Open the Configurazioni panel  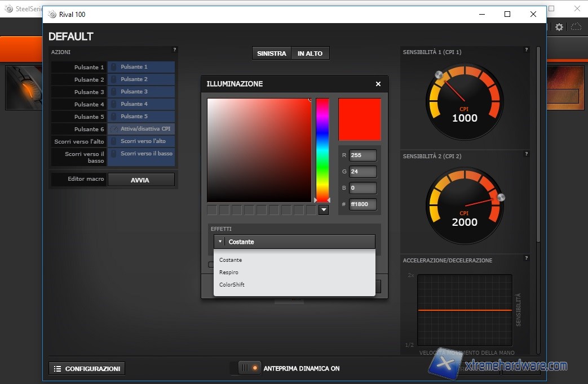pyautogui.click(x=87, y=369)
